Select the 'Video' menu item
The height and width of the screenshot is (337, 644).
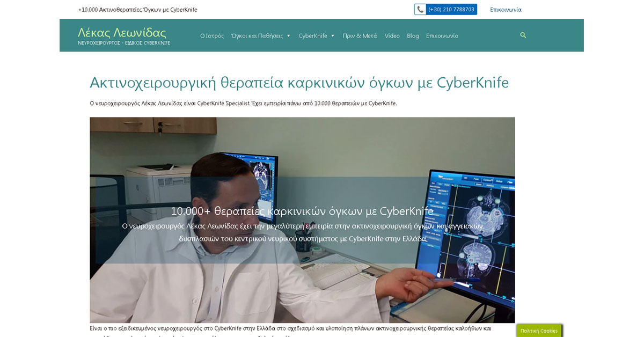point(392,35)
